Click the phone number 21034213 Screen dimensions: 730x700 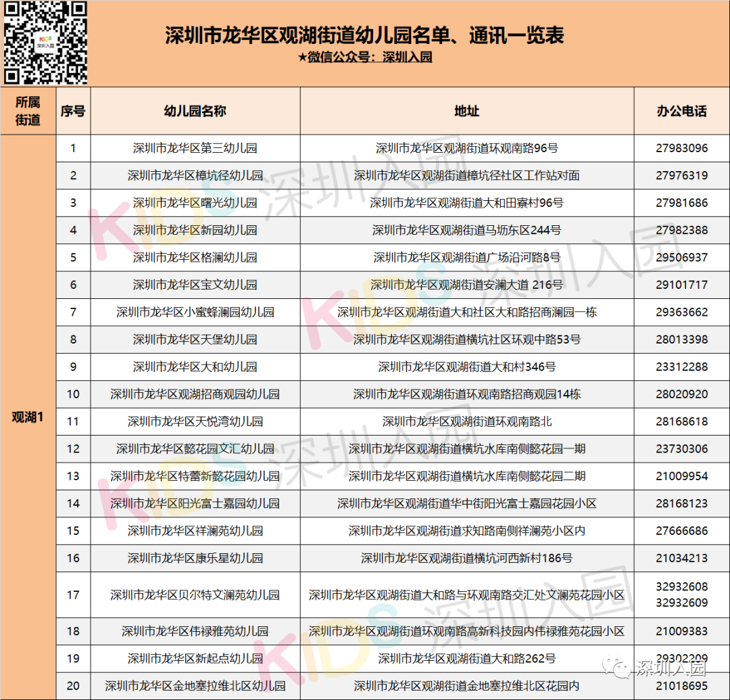click(x=681, y=558)
